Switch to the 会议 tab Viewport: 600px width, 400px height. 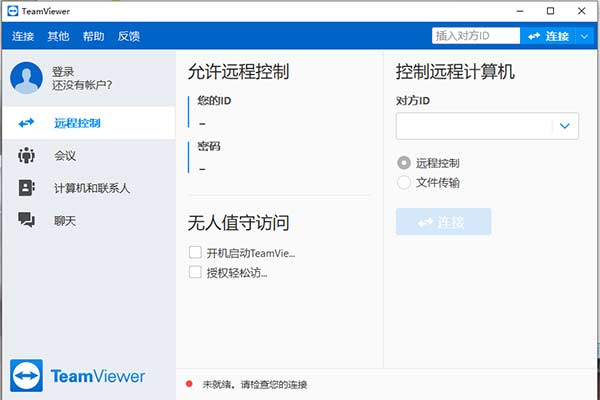(x=89, y=155)
